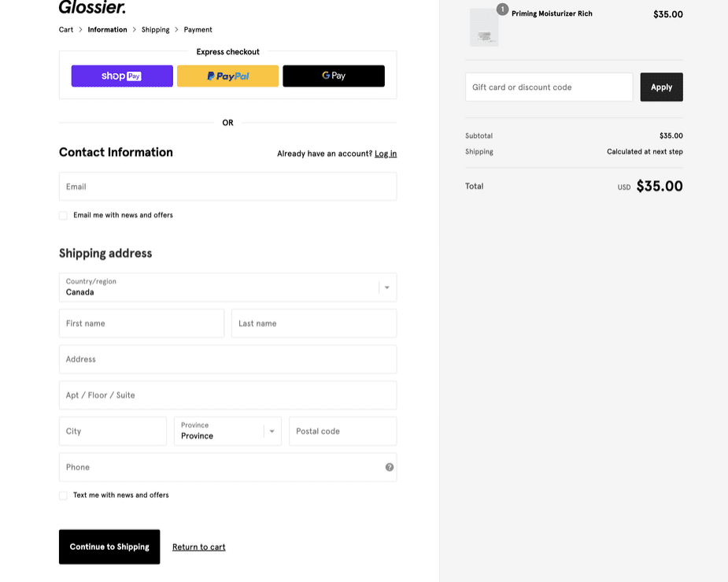This screenshot has height=582, width=728.
Task: Click the Return to cart link
Action: tap(198, 547)
